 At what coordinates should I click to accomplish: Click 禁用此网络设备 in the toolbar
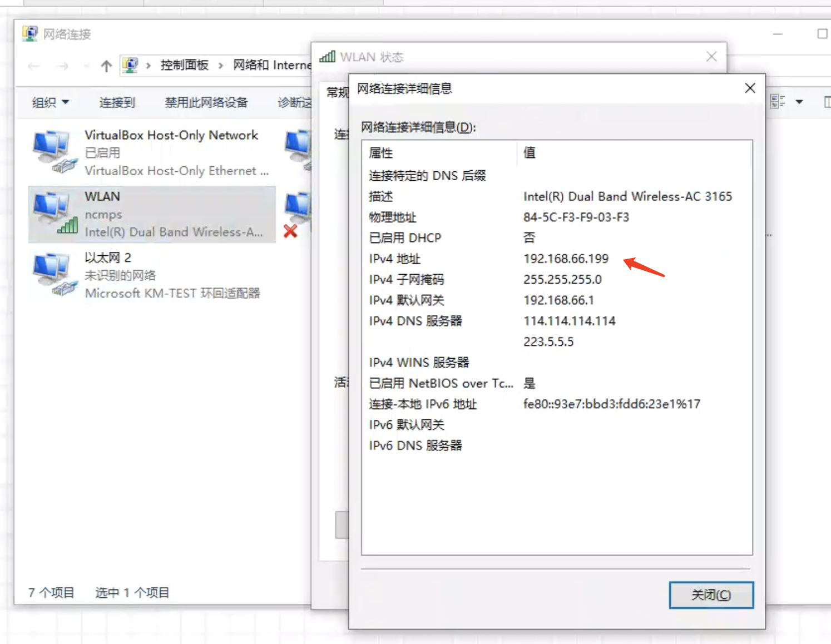coord(206,102)
